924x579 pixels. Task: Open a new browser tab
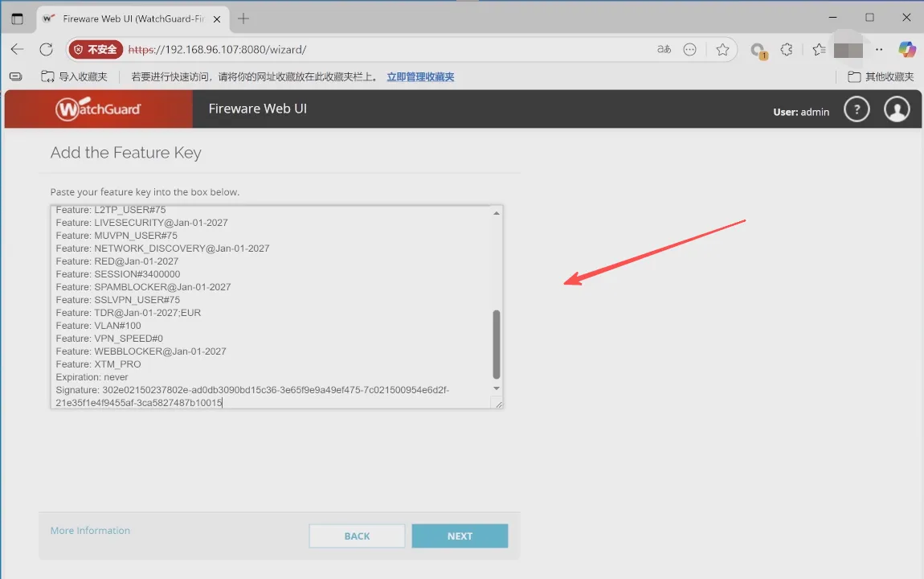point(243,18)
